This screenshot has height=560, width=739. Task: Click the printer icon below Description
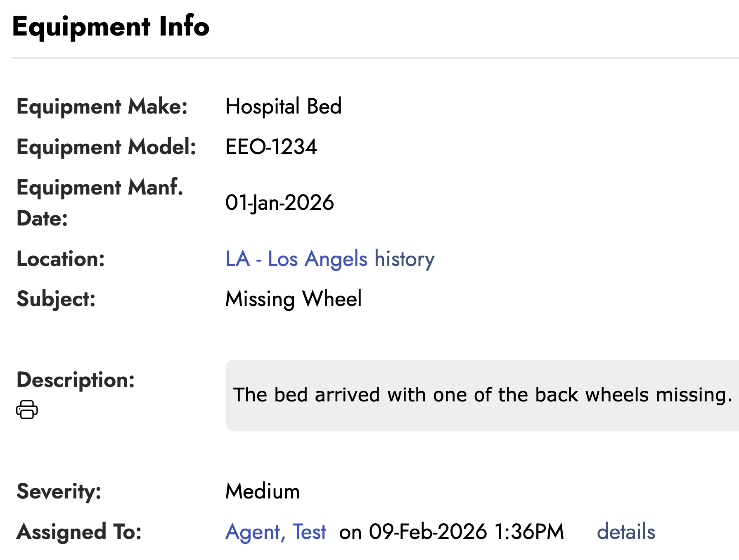(27, 410)
